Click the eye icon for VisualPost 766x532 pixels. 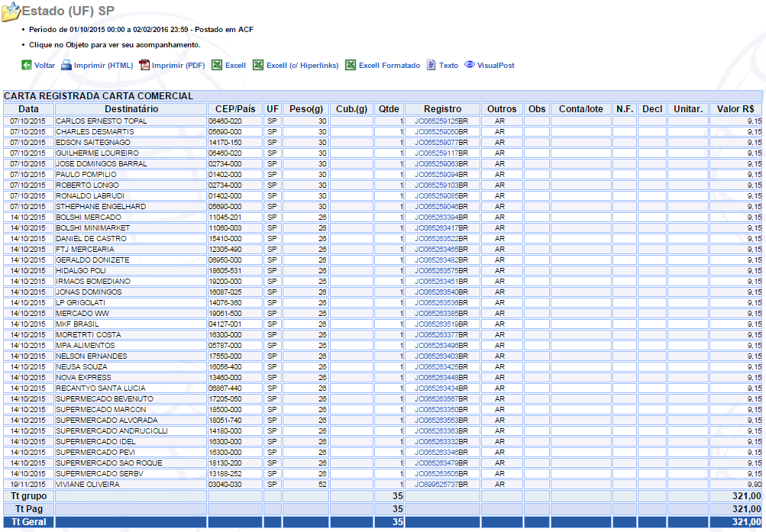pyautogui.click(x=469, y=65)
